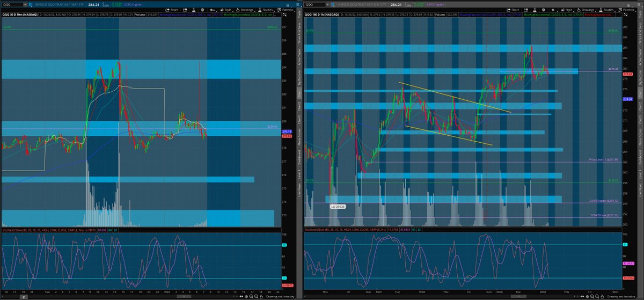Open the flask icon in right chart toolbar
Viewport: 644px width, 300px height.
pyautogui.click(x=534, y=10)
